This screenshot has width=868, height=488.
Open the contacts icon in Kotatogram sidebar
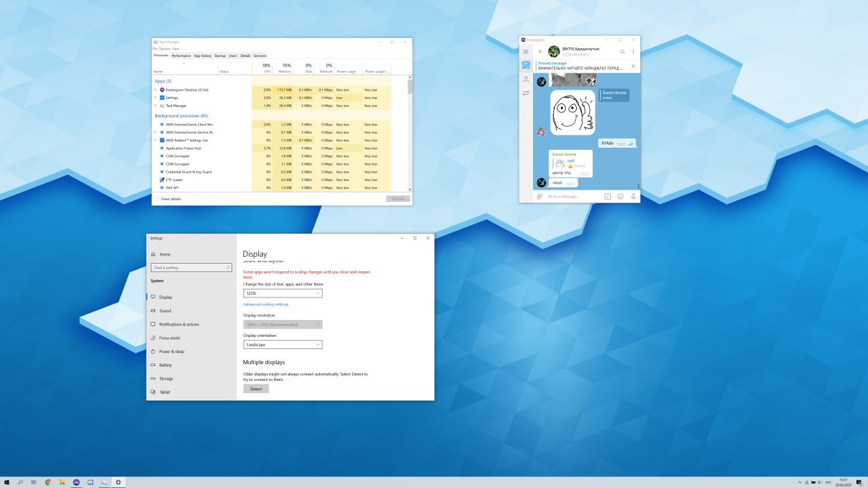click(x=526, y=79)
